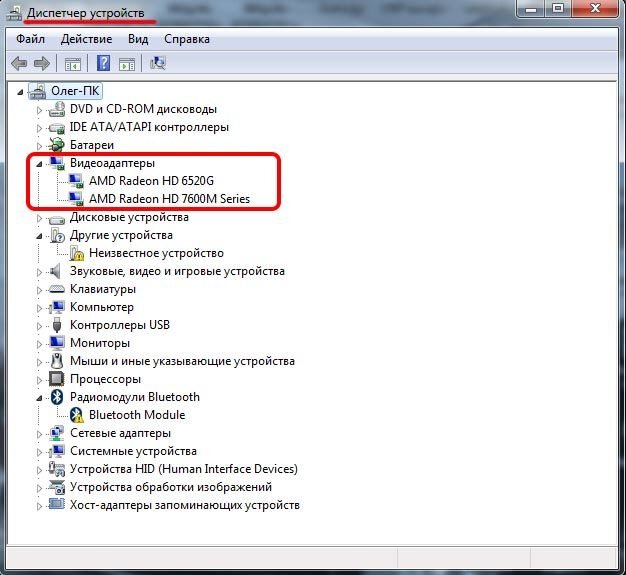Click the AMD Radeon HD 6520G adapter icon

(75, 181)
